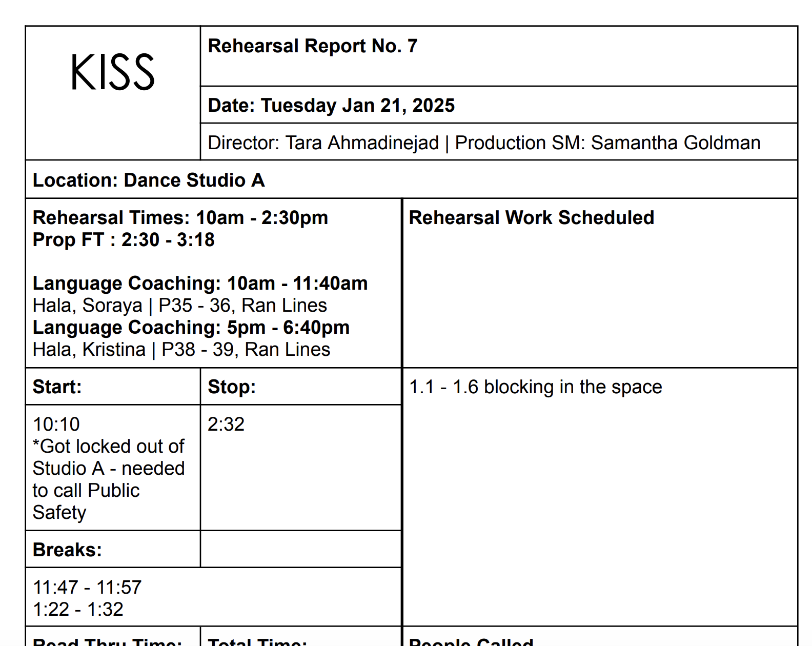Click the Rehearsal Work Scheduled header
Screen dimensions: 812x646
click(x=532, y=217)
